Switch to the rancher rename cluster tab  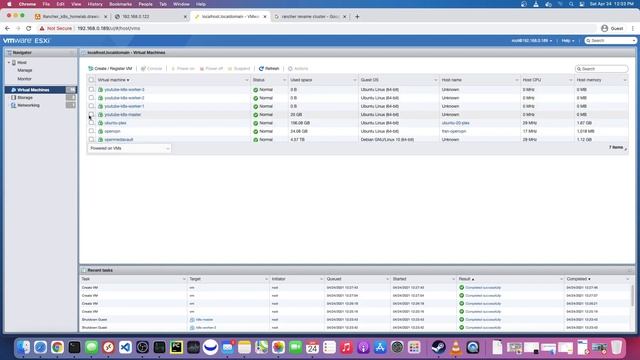point(310,17)
